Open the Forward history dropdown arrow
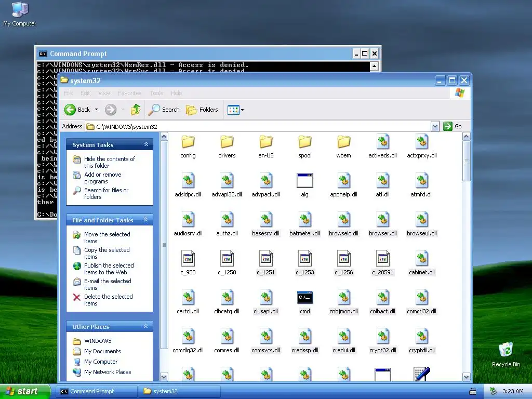The height and width of the screenshot is (399, 532). click(123, 110)
